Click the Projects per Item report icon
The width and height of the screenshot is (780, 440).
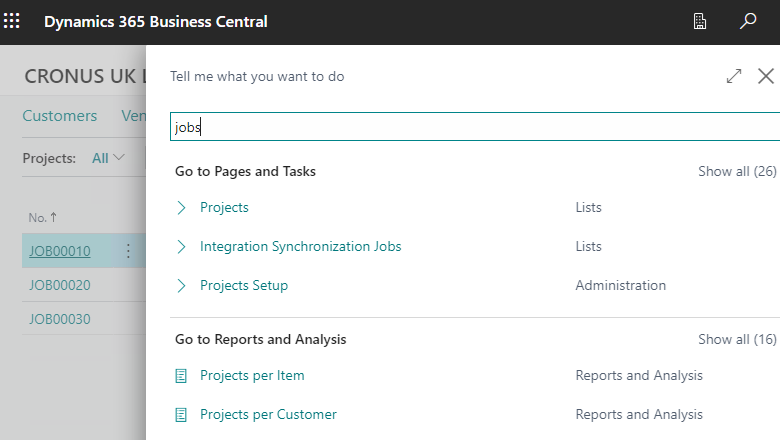(181, 376)
